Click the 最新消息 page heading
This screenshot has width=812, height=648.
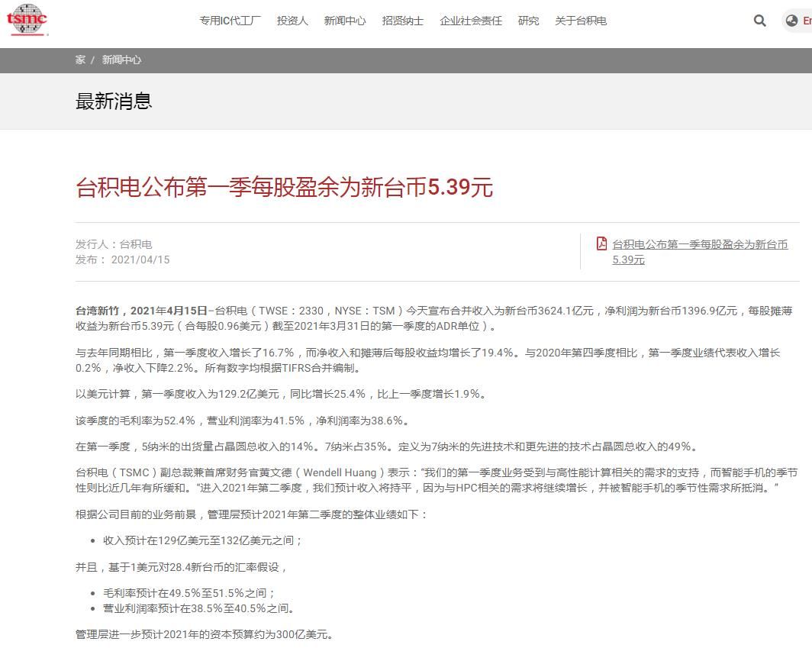(114, 101)
